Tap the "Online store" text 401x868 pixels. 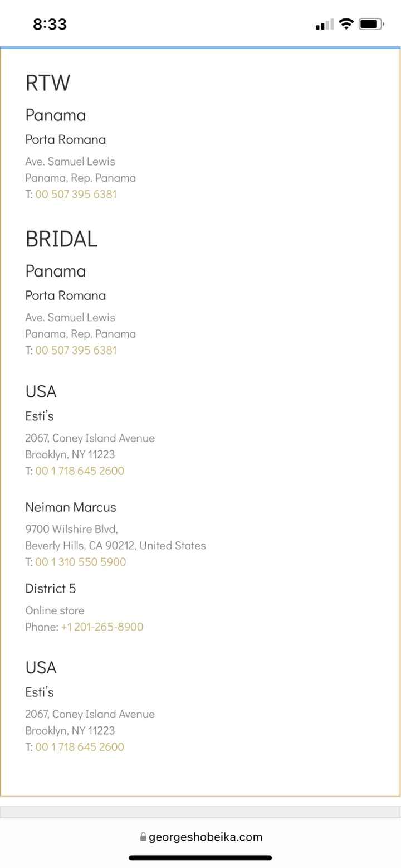(x=55, y=610)
